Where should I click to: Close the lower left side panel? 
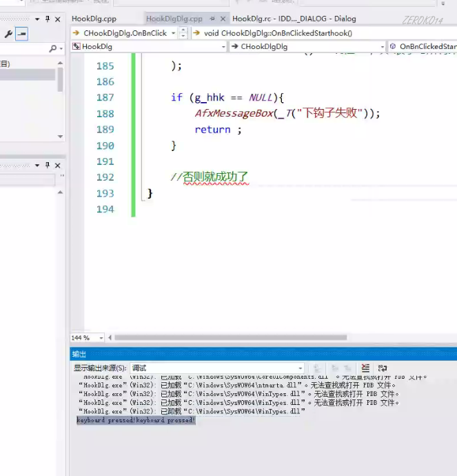(x=58, y=166)
